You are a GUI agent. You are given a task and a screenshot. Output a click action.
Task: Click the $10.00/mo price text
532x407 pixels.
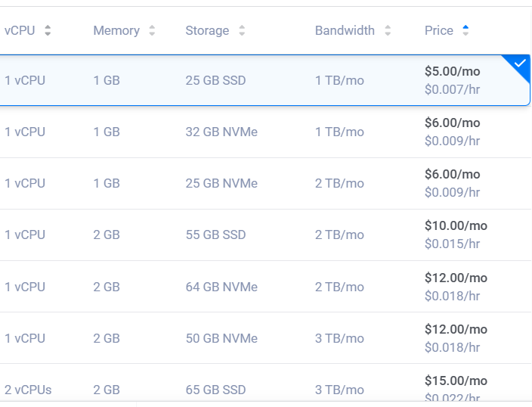point(456,225)
